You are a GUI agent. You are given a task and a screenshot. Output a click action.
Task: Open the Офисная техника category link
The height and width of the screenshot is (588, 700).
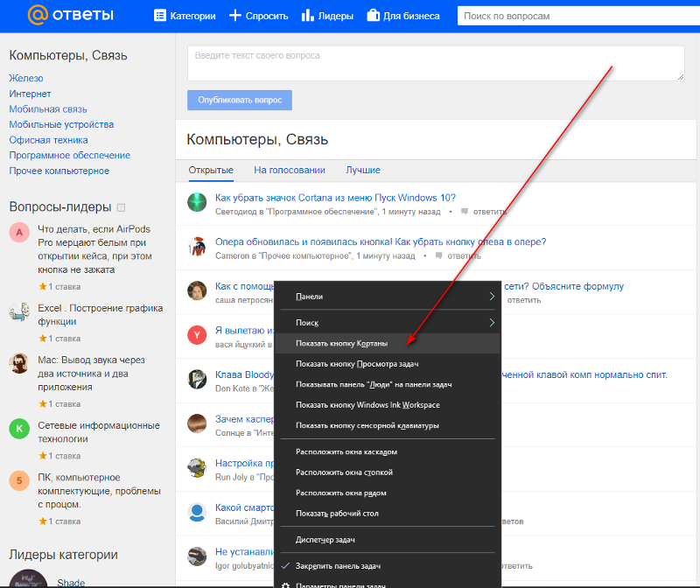coord(49,140)
